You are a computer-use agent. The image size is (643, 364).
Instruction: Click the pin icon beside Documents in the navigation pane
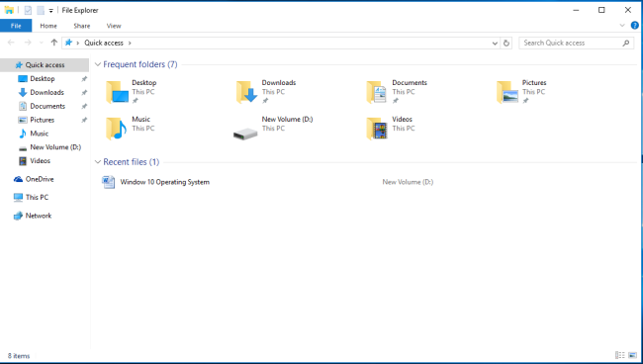[x=84, y=106]
